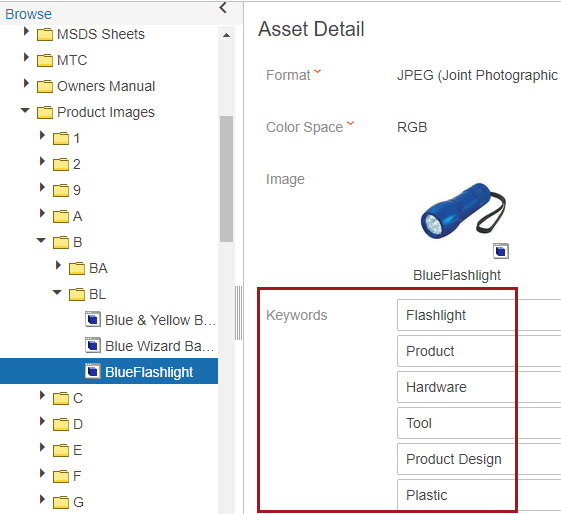Click the blue flashlight image thumbnail
Viewport: 561px width, 514px height.
pos(463,211)
